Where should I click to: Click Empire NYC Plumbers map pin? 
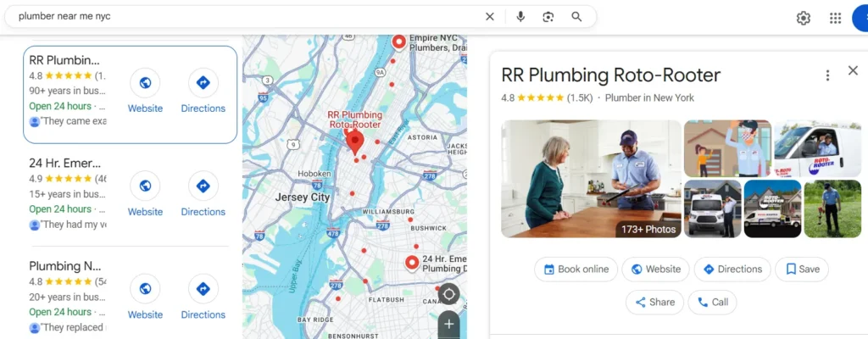pyautogui.click(x=398, y=42)
